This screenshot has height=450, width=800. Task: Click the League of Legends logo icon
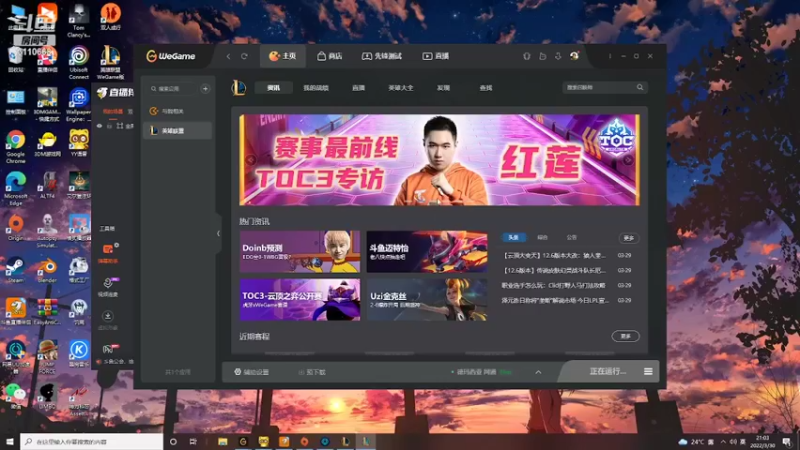pos(238,88)
